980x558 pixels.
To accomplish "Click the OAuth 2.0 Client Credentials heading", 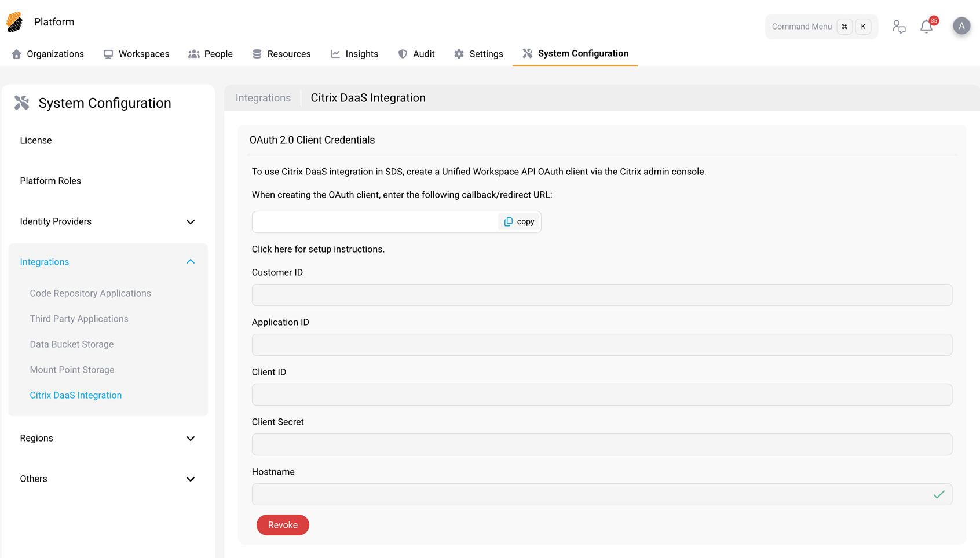I will [x=312, y=140].
